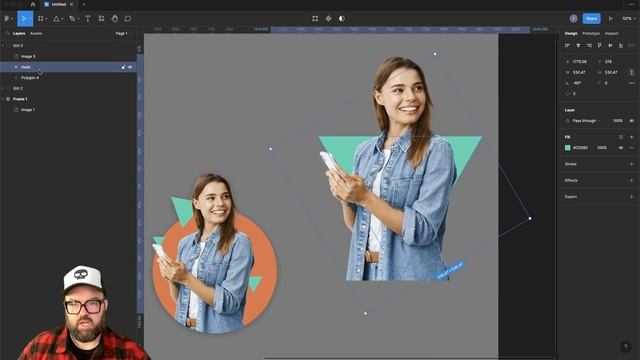Image resolution: width=640 pixels, height=360 pixels.
Task: Hide the fill with its eye icon
Action: pos(621,148)
